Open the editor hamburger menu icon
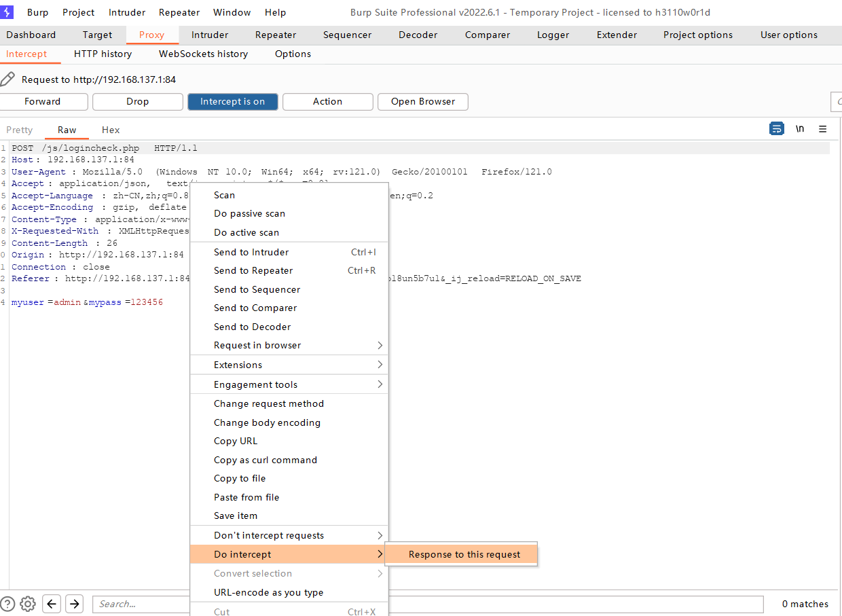This screenshot has width=842, height=616. point(822,129)
